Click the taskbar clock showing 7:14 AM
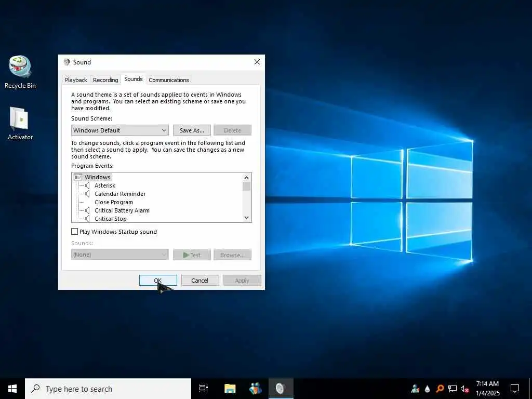 (487, 389)
